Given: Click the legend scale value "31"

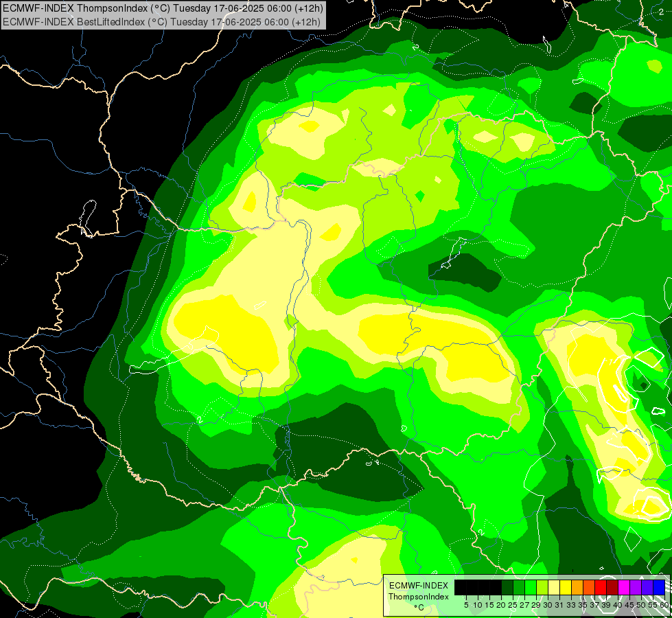Looking at the screenshot, I should [559, 605].
